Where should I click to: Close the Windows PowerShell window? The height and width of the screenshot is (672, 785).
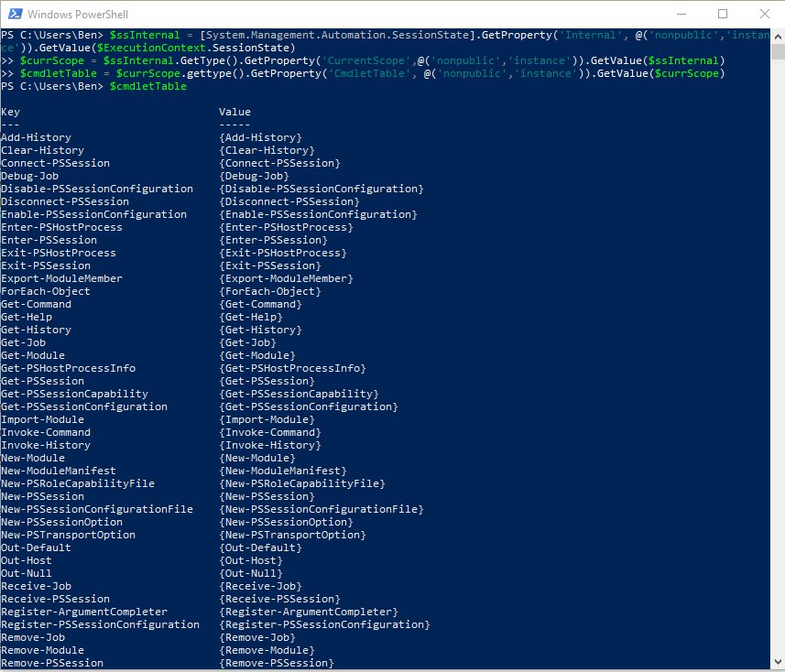pyautogui.click(x=765, y=14)
